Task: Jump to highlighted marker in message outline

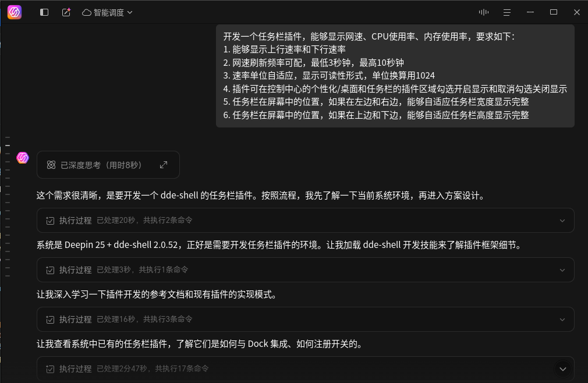Action: click(8, 146)
